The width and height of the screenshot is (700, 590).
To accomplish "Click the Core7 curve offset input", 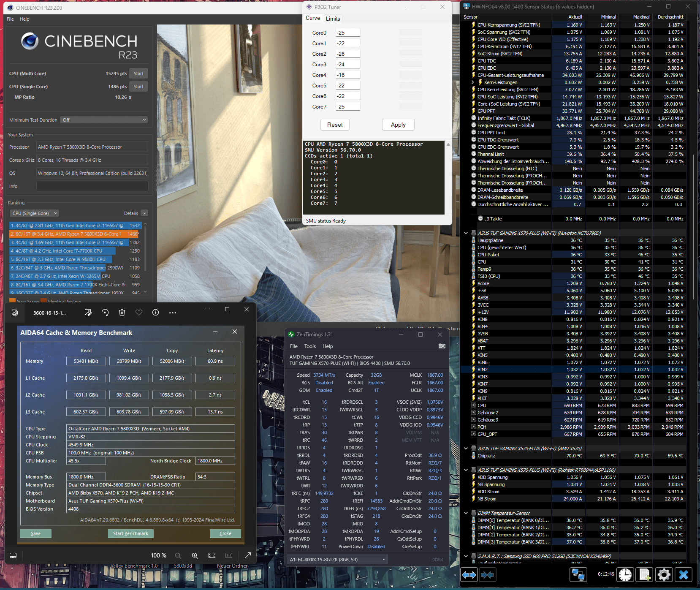I will tap(348, 106).
